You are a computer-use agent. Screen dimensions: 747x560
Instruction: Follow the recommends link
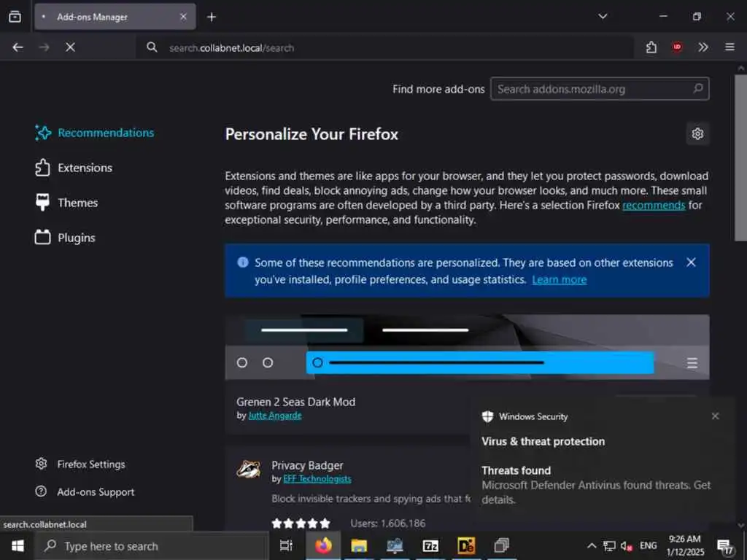(x=654, y=205)
